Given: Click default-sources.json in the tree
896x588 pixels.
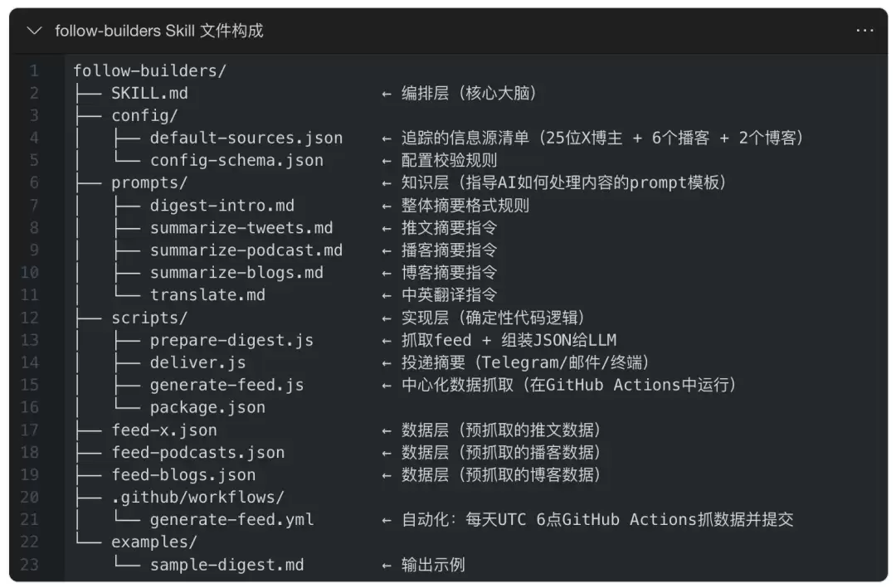Looking at the screenshot, I should click(x=246, y=138).
